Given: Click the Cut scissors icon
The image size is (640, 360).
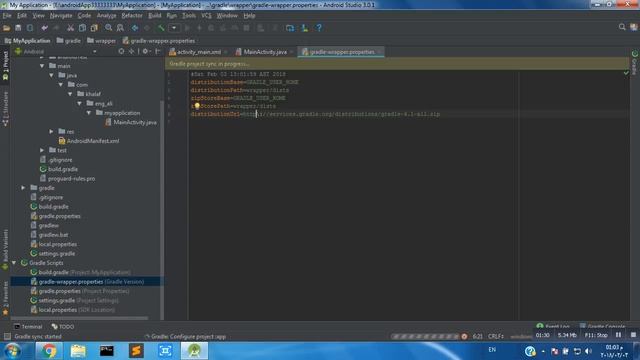Looking at the screenshot, I should pos(70,28).
